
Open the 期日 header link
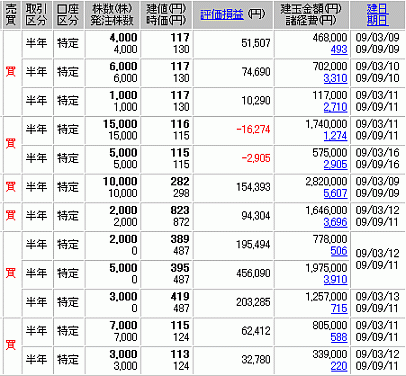(377, 21)
